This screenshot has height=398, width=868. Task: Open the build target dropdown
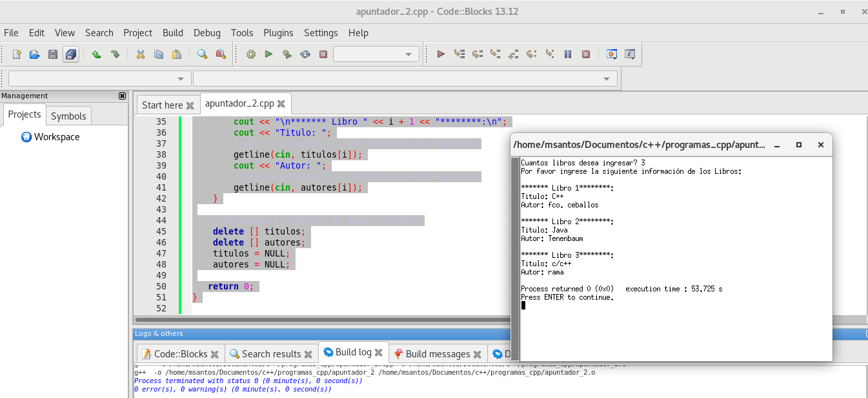tap(376, 54)
